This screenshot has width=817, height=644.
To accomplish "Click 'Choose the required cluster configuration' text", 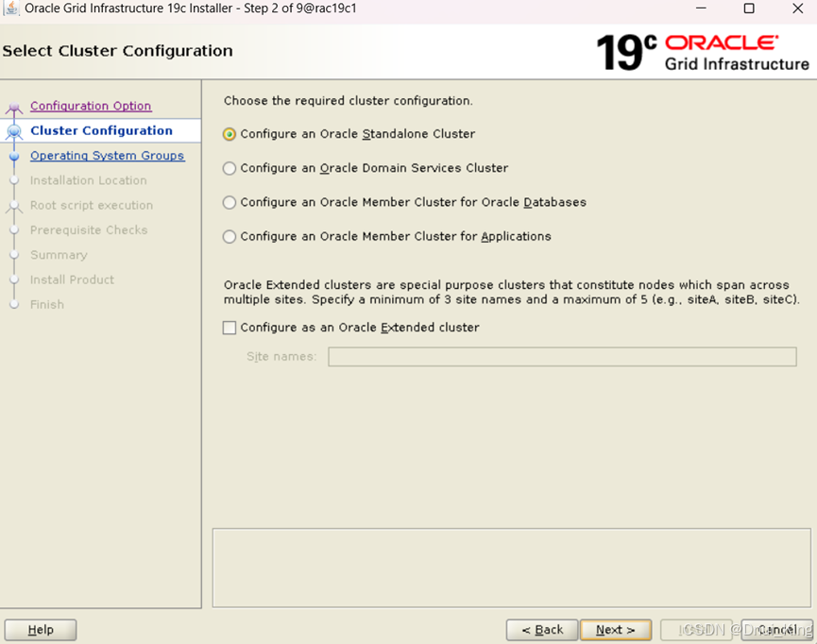I will tap(349, 101).
